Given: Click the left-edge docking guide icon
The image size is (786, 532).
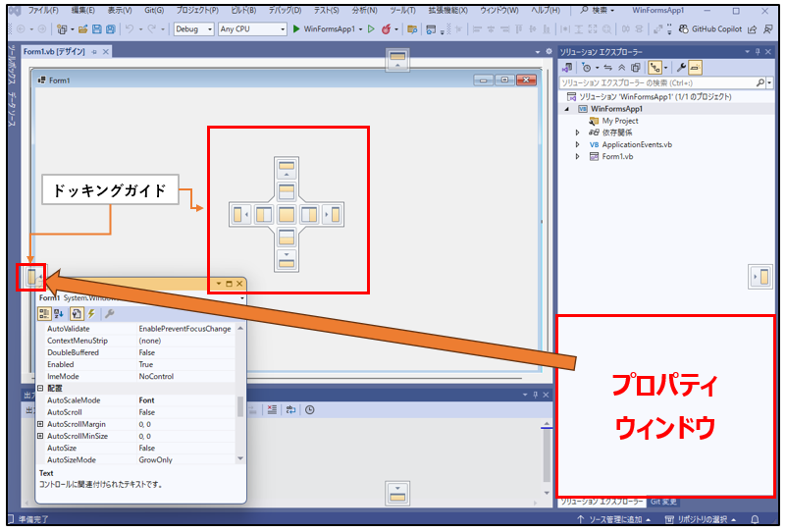Looking at the screenshot, I should (x=31, y=278).
